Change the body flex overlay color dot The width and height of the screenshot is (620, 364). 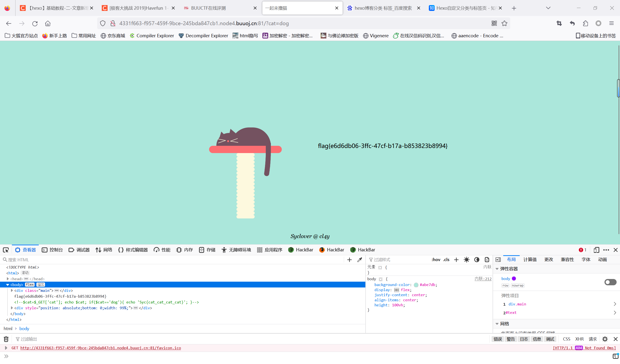point(514,279)
